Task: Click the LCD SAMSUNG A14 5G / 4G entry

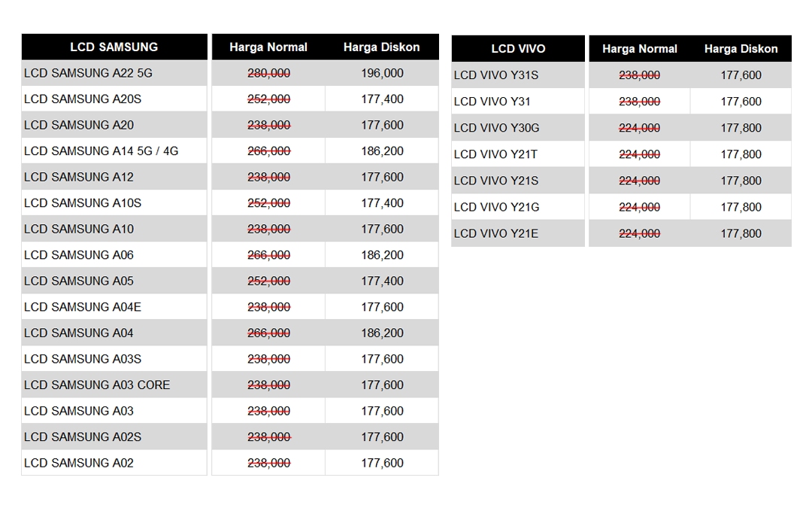Action: tap(101, 151)
